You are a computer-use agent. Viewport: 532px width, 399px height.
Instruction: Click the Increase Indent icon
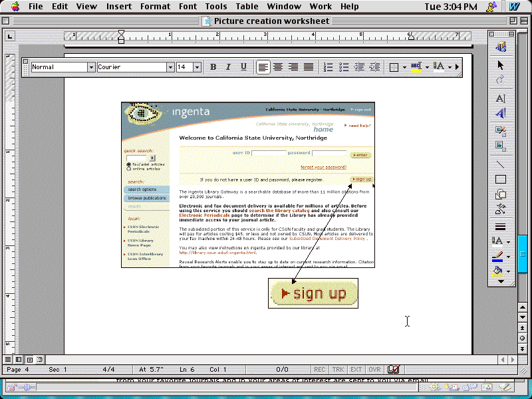pyautogui.click(x=374, y=67)
